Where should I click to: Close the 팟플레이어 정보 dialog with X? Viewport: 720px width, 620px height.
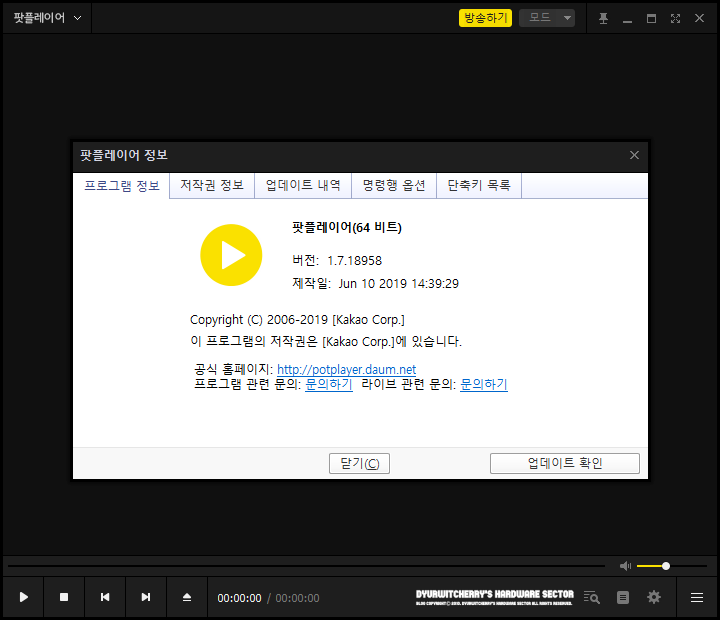click(x=634, y=155)
